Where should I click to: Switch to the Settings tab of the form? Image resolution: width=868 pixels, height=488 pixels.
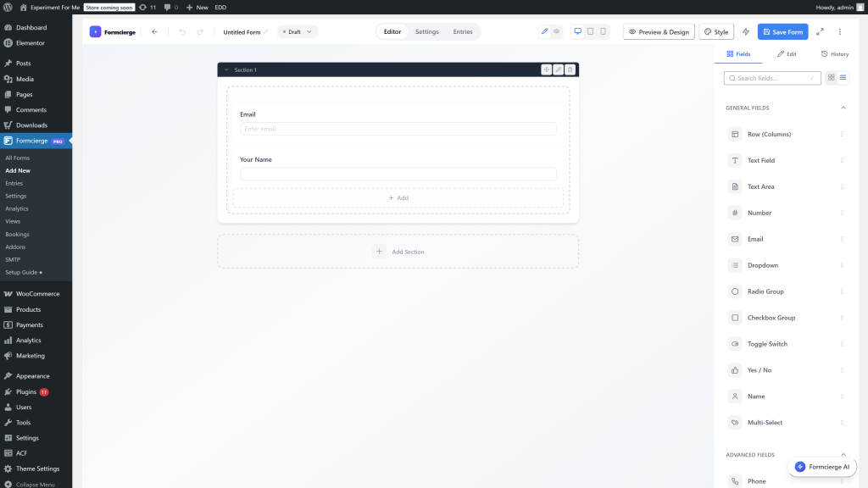tap(426, 31)
